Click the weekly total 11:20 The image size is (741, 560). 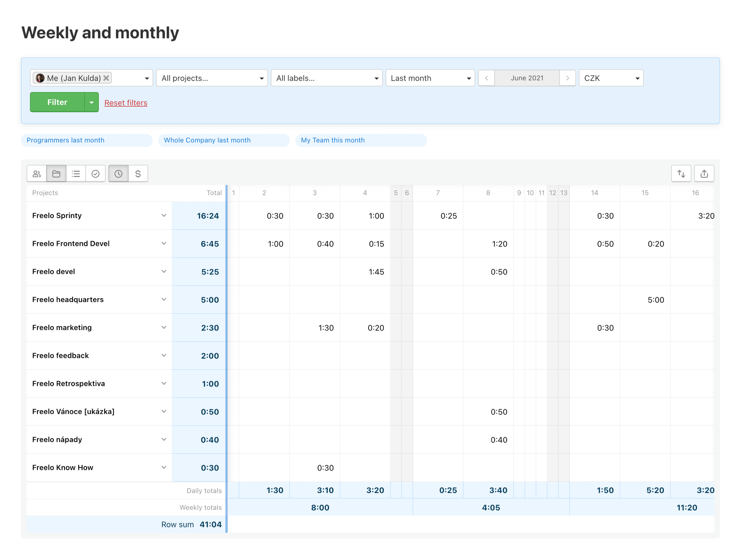pyautogui.click(x=687, y=508)
